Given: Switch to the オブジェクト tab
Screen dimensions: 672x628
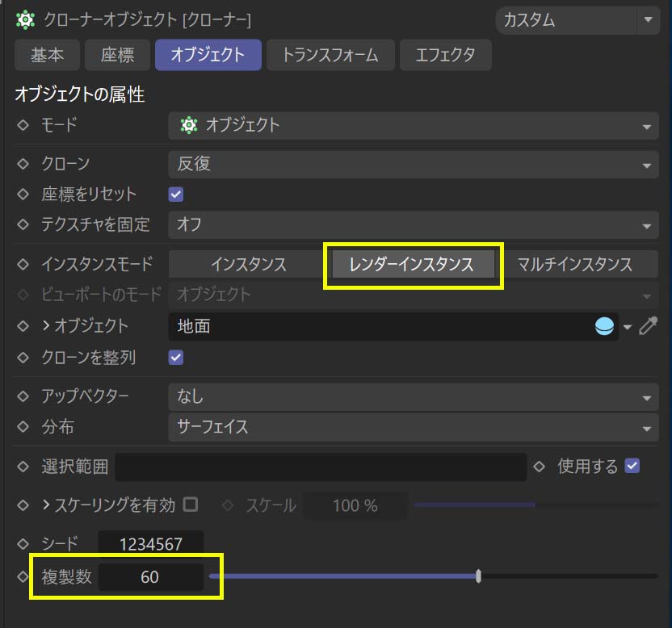Looking at the screenshot, I should click(208, 55).
